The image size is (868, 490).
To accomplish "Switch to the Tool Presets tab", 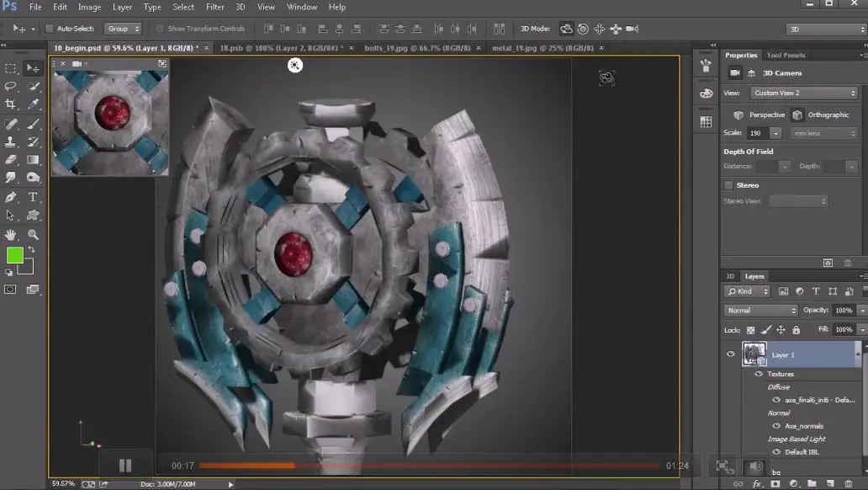I will pos(786,56).
